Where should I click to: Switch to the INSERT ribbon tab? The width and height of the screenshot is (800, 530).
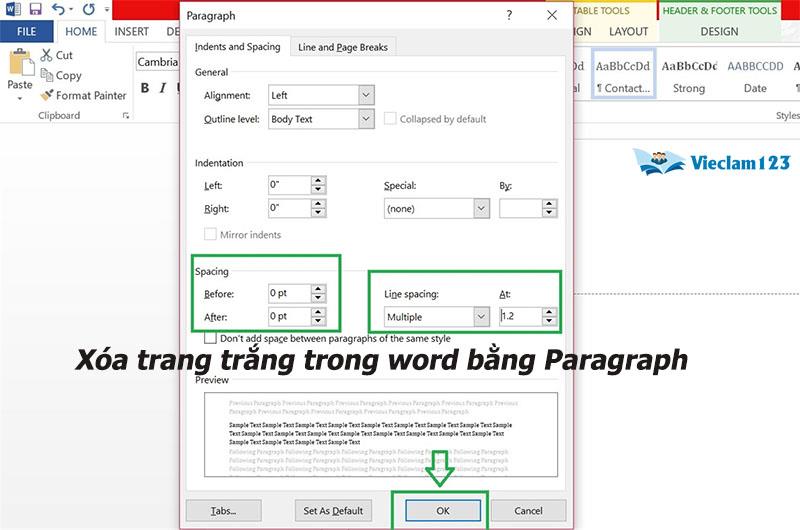point(132,31)
